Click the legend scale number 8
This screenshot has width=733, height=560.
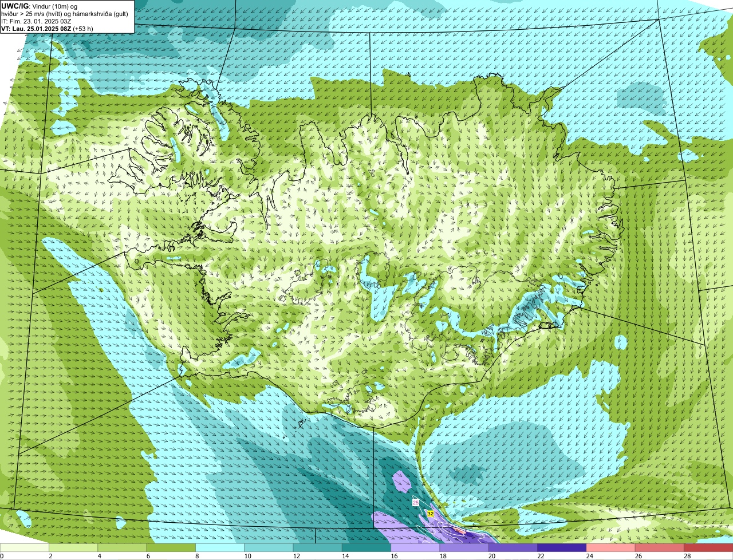coord(196,556)
